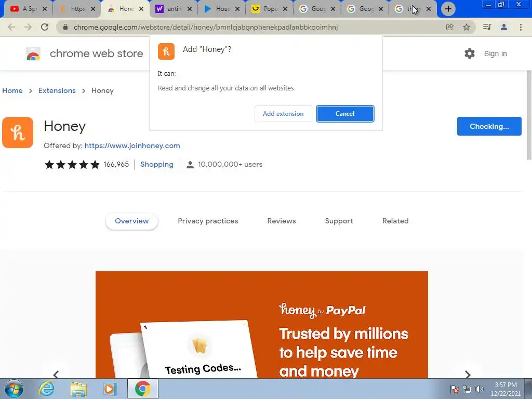This screenshot has height=399, width=532.
Task: Open Windows Media Player from taskbar
Action: [x=110, y=389]
